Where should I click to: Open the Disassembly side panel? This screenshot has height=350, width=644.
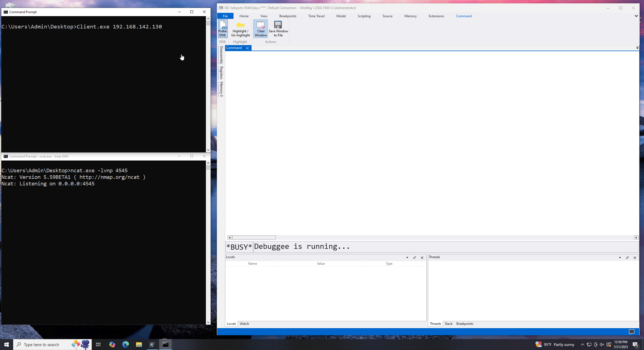coord(221,55)
